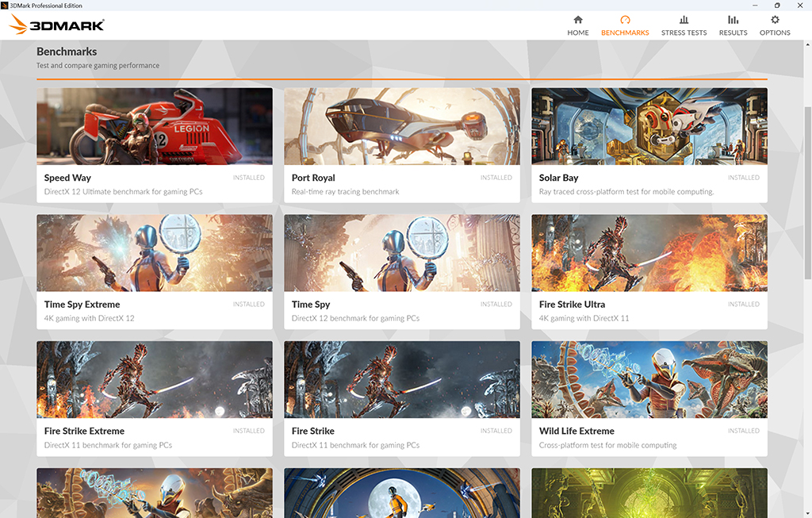
Task: Click the 3DMark logo
Action: point(57,25)
